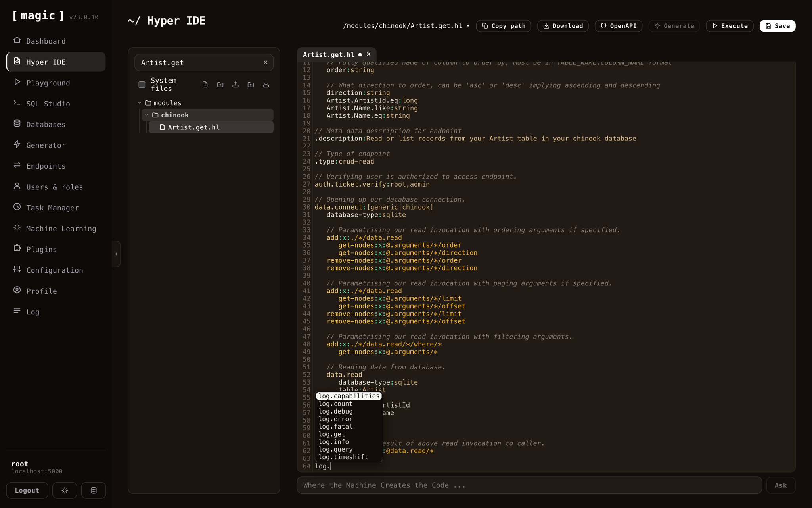
Task: Choose log.get from autocomplete
Action: (x=349, y=434)
